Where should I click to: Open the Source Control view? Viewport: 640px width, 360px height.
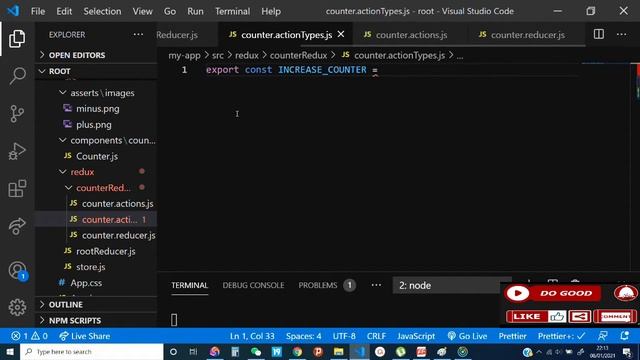17,113
